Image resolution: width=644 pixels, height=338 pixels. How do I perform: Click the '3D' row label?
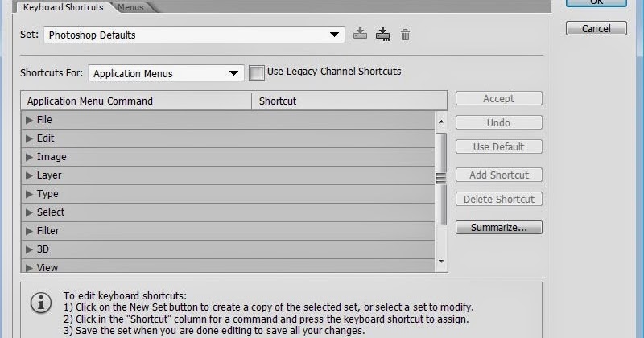pos(43,249)
